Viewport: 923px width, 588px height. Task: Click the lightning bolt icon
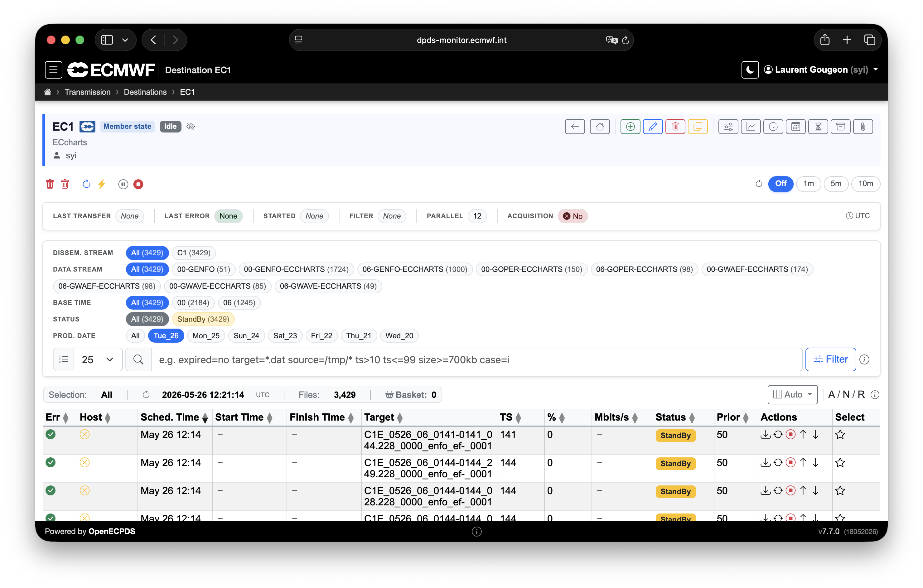coord(101,184)
